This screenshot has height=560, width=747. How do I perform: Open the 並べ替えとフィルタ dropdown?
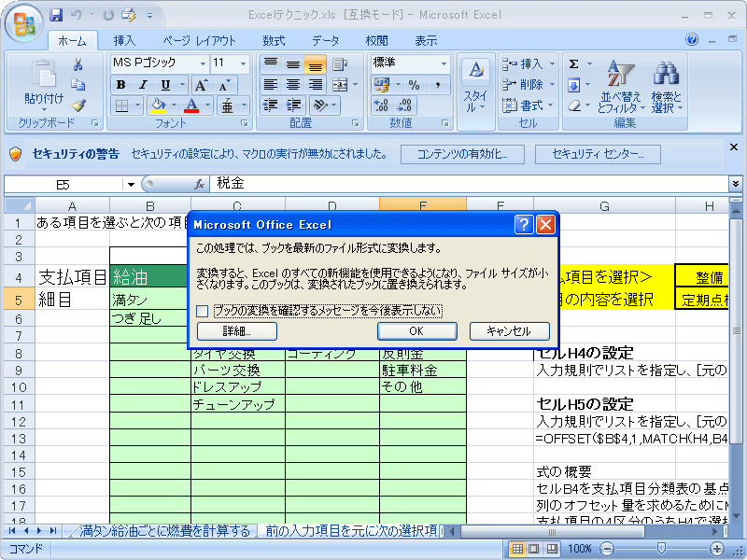point(621,87)
